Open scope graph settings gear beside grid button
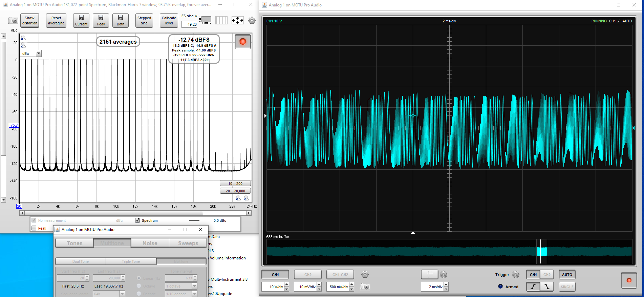This screenshot has height=297, width=644. (444, 274)
